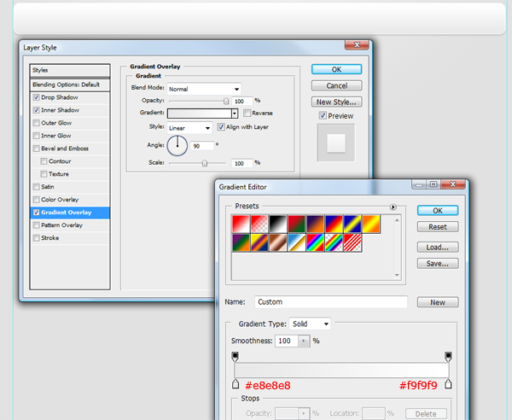Close the Layer Style dialog
This screenshot has height=420, width=512.
pyautogui.click(x=357, y=44)
